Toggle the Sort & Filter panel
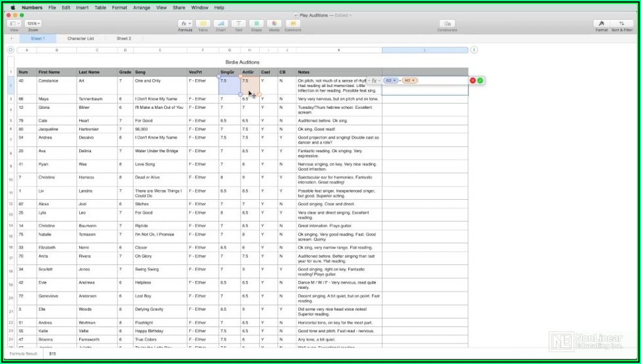Viewport: 641px width, 364px height. click(622, 24)
